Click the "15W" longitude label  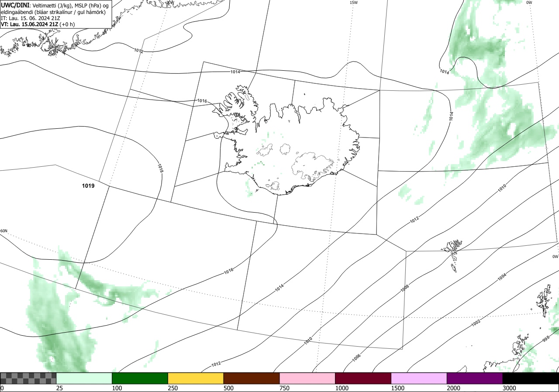pyautogui.click(x=354, y=3)
